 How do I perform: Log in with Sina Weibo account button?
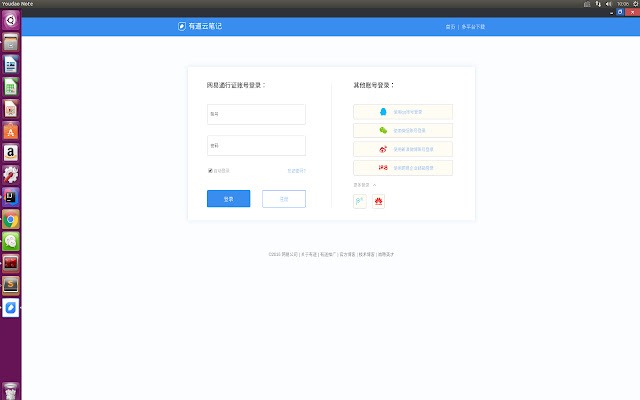click(x=403, y=149)
